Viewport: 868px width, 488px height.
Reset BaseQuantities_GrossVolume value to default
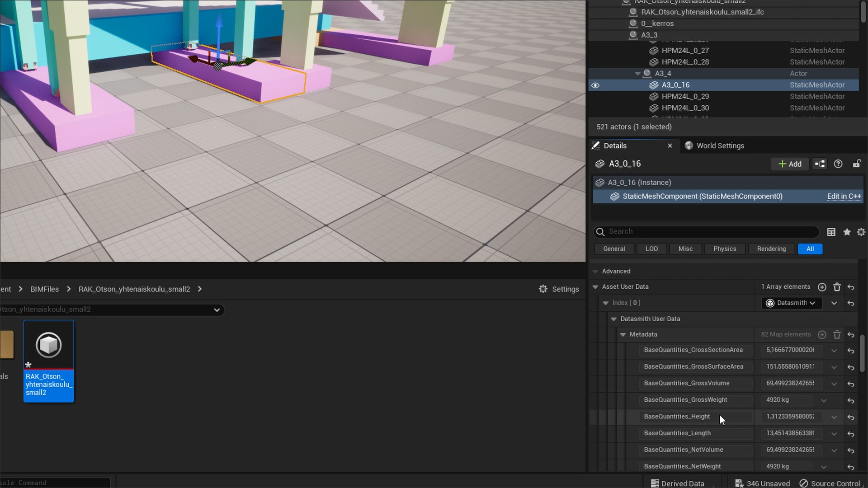(x=851, y=384)
